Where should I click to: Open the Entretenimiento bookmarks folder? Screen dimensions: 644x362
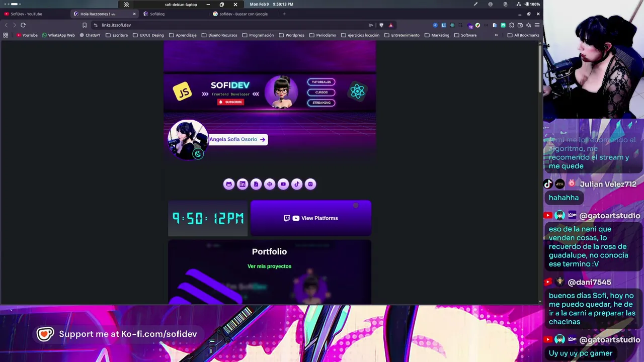click(402, 35)
